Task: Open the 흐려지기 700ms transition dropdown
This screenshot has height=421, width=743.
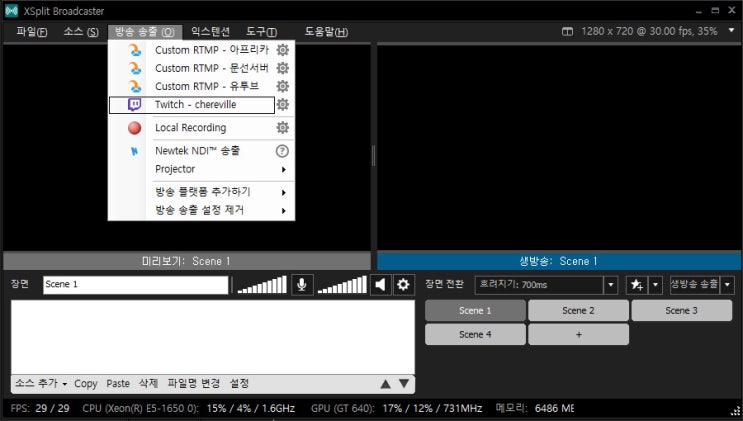Action: pyautogui.click(x=611, y=285)
